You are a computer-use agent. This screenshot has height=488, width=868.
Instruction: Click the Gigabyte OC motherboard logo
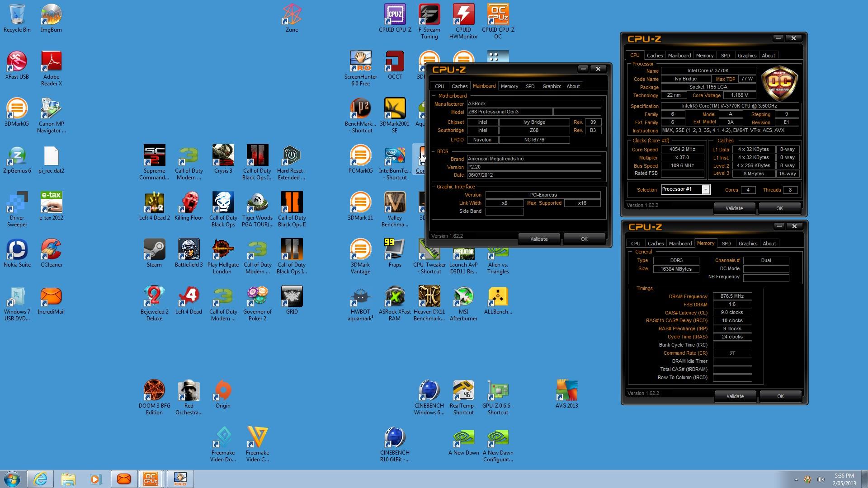point(780,83)
